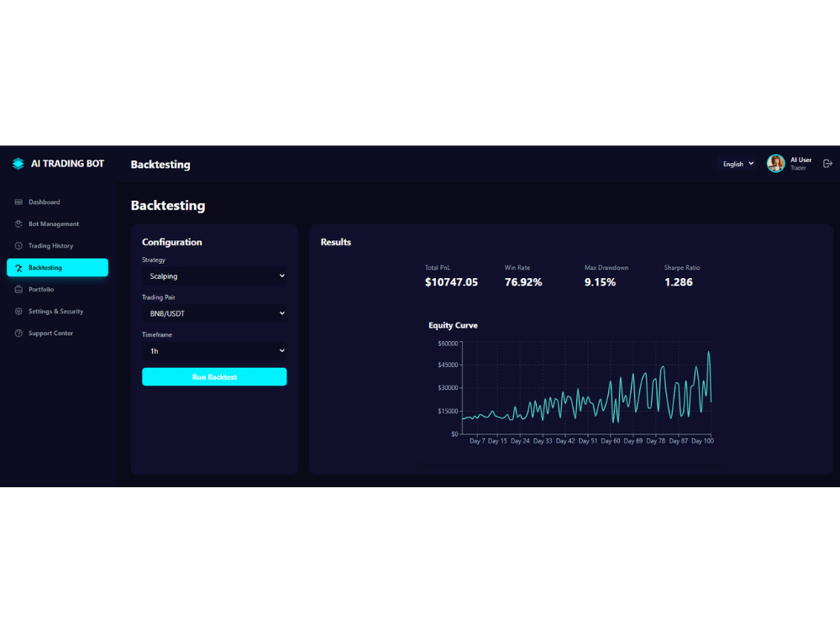The height and width of the screenshot is (630, 840).
Task: Click the AI User name label
Action: pyautogui.click(x=801, y=160)
